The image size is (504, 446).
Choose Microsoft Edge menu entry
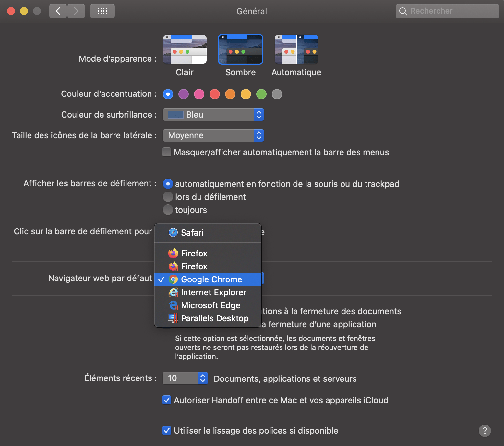point(208,305)
